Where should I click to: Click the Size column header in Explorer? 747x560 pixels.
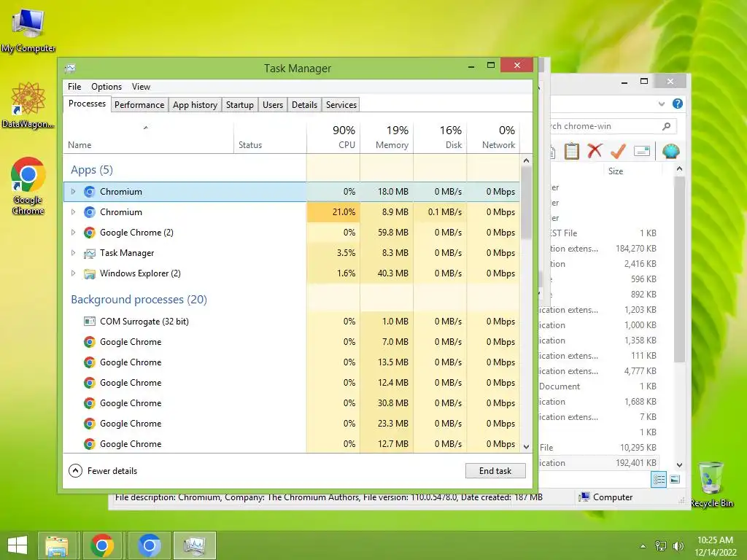[x=634, y=171]
